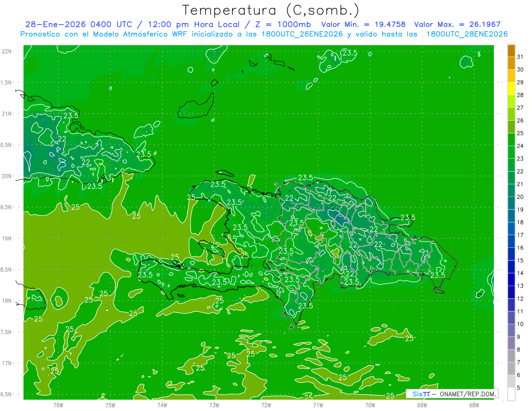
Task: Click the "Valor Max. = 26.1967" value
Action: pyautogui.click(x=457, y=25)
